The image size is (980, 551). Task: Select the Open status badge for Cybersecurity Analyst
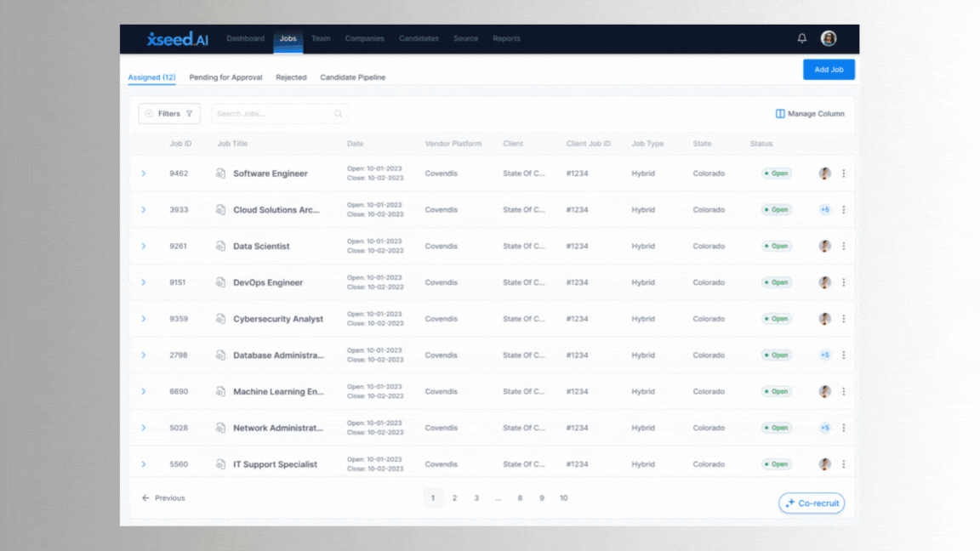[776, 319]
